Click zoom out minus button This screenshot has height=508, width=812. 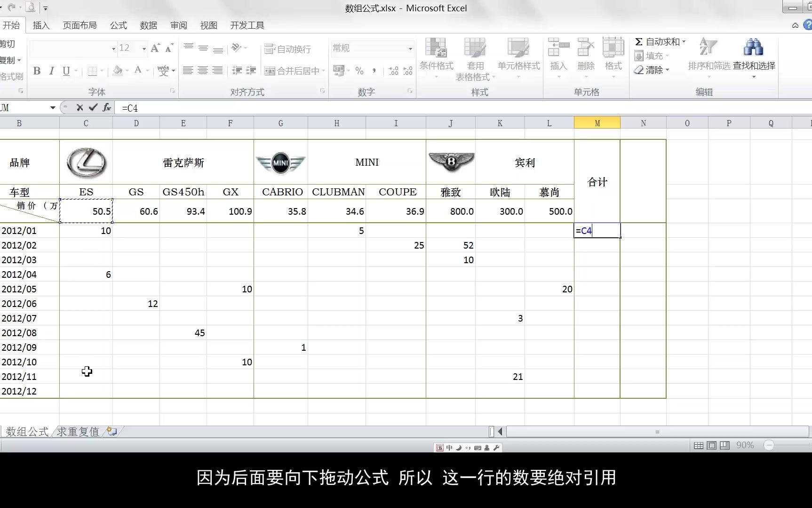pyautogui.click(x=769, y=445)
